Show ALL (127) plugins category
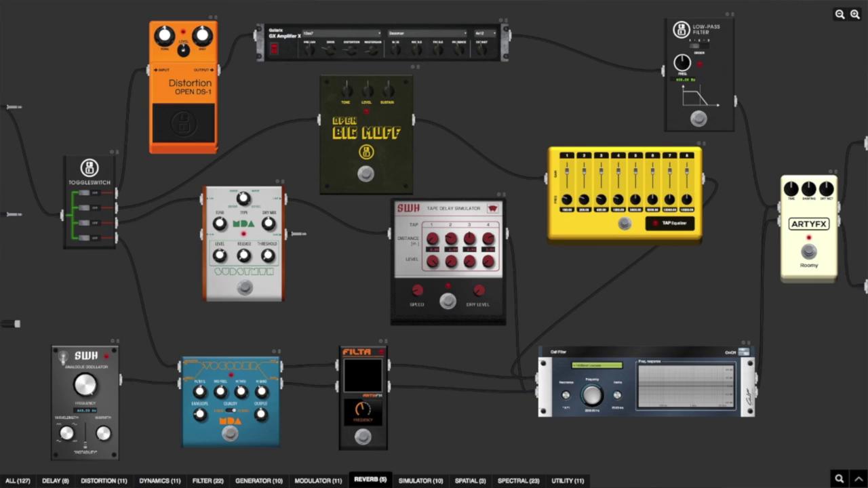 tap(18, 481)
